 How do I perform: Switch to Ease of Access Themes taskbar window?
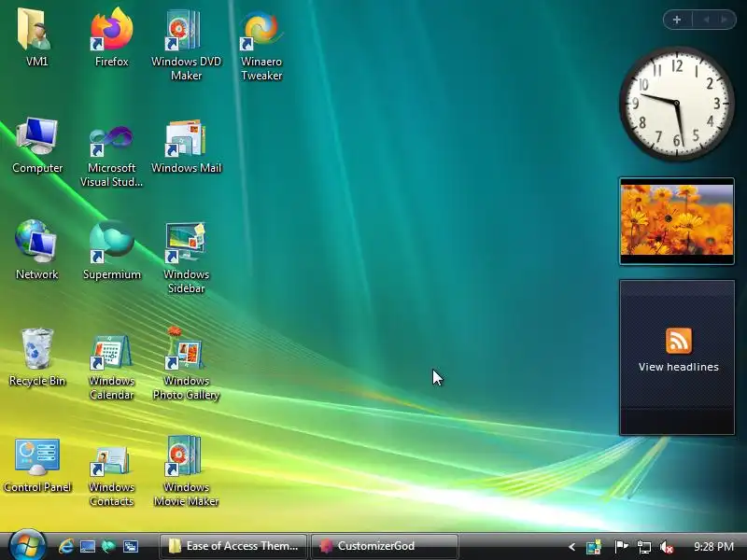233,546
